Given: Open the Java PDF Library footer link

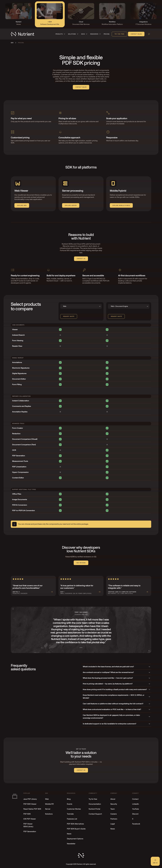Looking at the screenshot, I should click(x=30, y=799).
